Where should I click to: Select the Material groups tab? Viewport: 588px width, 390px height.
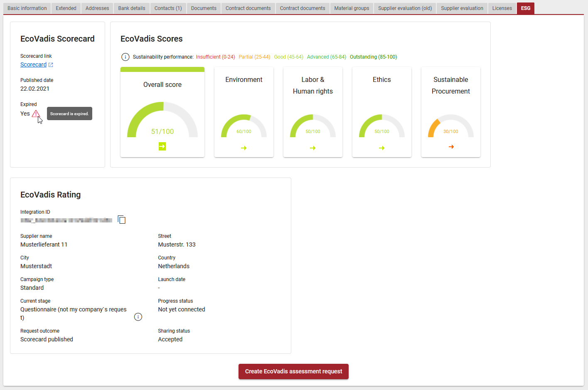[352, 8]
